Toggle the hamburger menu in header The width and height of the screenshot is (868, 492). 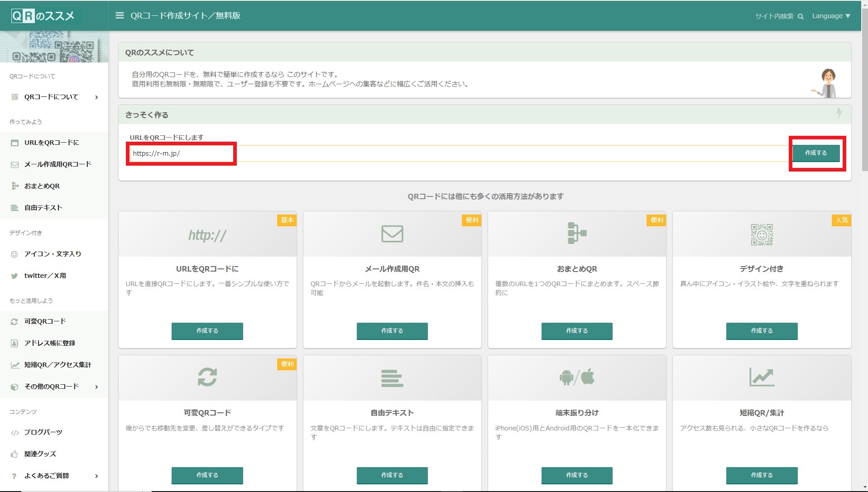pos(120,15)
